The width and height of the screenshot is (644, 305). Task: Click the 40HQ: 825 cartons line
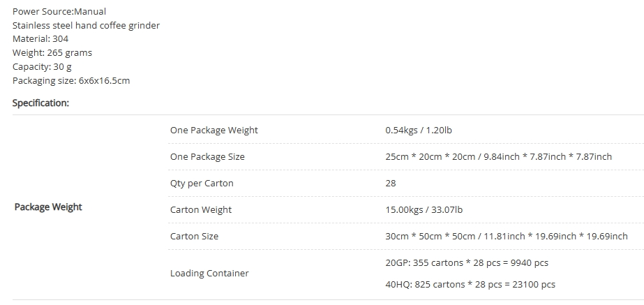(x=470, y=285)
